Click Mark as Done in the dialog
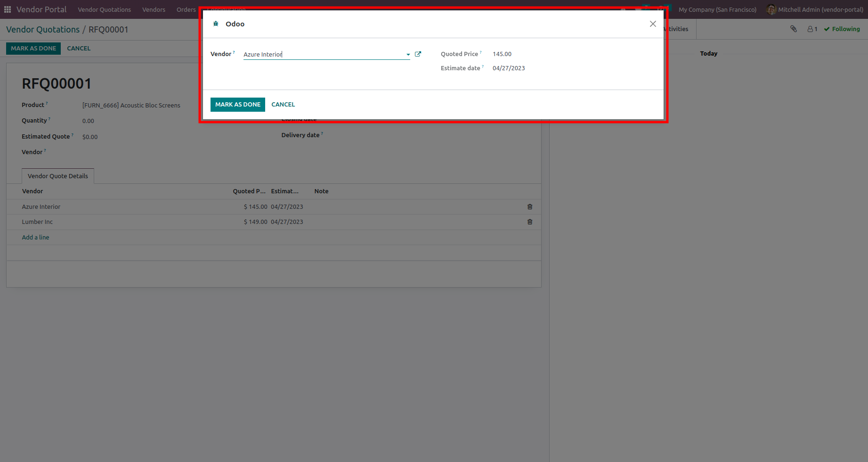The width and height of the screenshot is (868, 462). (x=238, y=105)
